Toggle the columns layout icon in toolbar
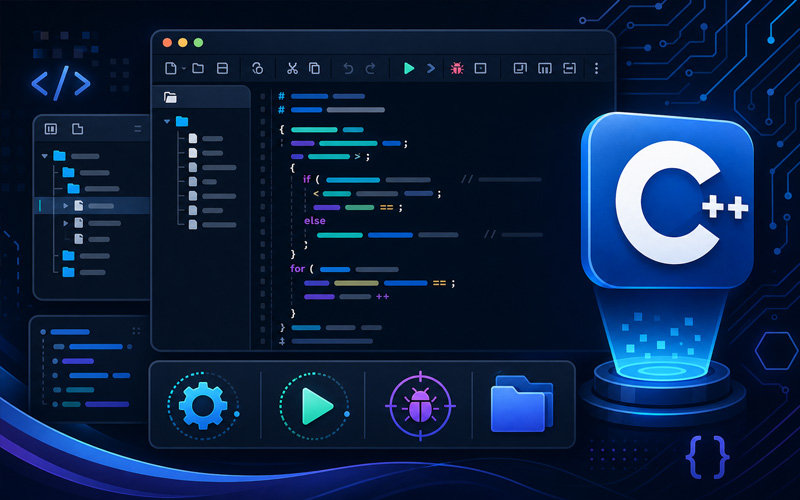The width and height of the screenshot is (800, 500). (545, 68)
